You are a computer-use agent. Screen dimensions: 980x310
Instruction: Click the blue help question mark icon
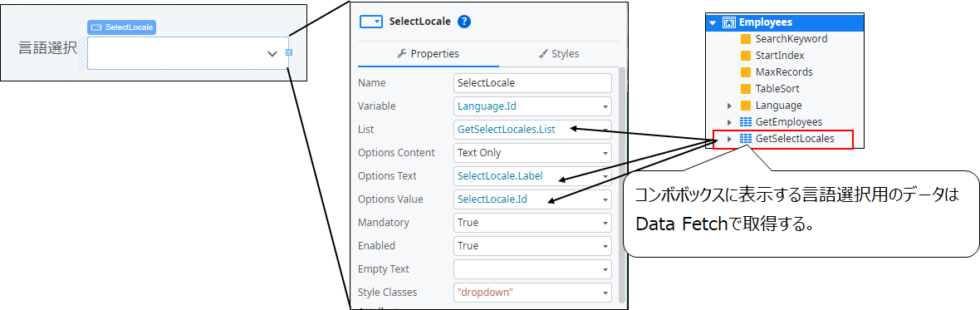pos(463,22)
